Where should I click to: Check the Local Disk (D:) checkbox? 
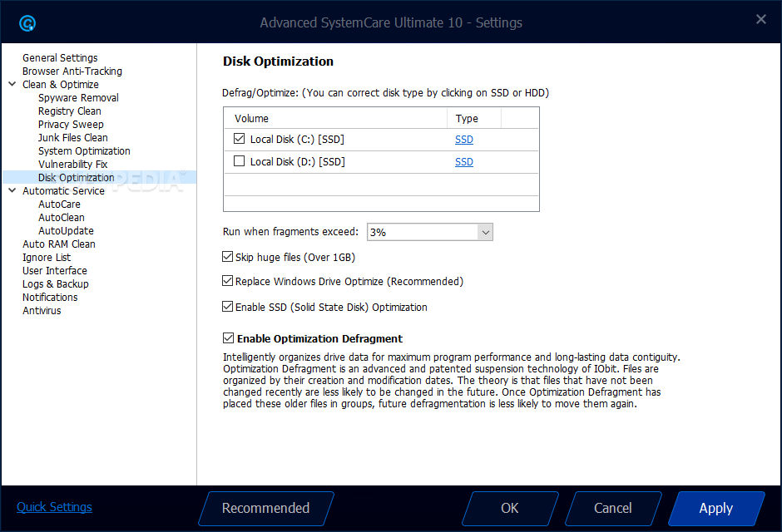[x=240, y=161]
